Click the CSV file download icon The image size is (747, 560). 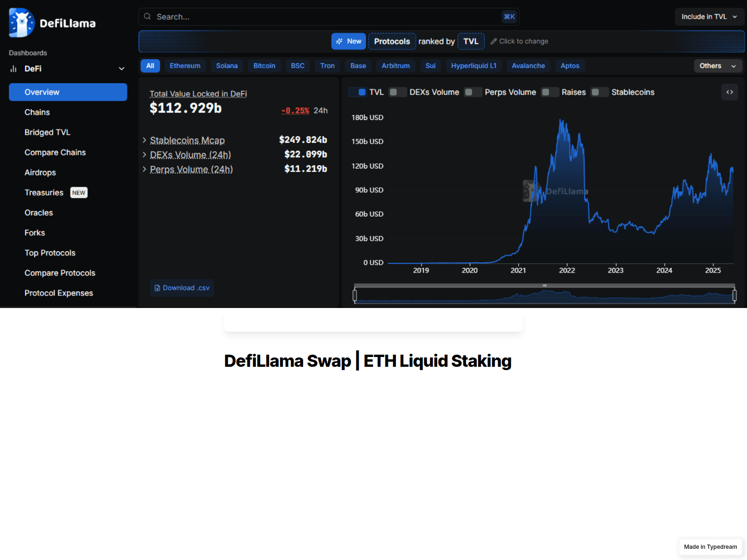tap(157, 288)
